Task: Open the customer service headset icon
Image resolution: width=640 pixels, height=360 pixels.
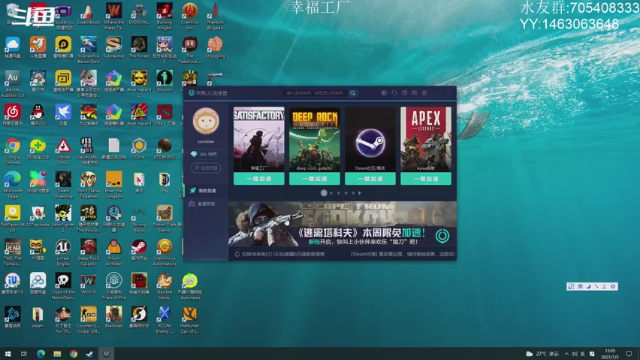Action: [394, 93]
